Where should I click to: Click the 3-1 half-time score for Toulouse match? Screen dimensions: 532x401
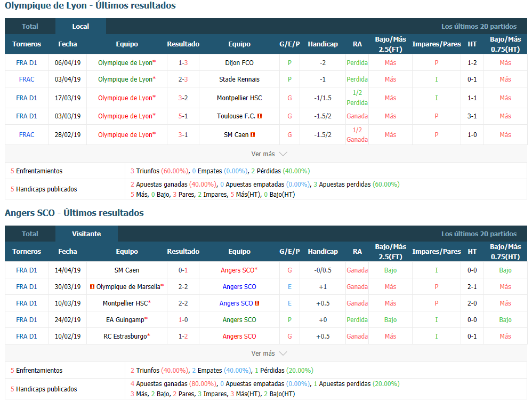[472, 116]
